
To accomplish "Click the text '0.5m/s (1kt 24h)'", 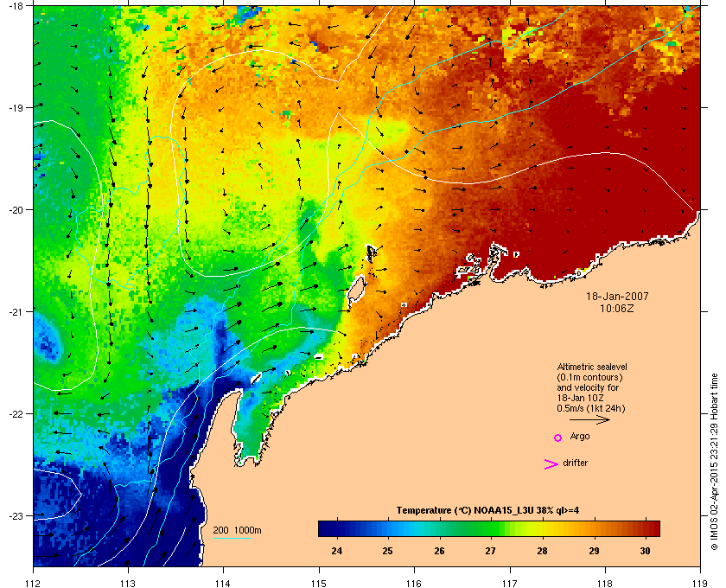I will click(591, 409).
